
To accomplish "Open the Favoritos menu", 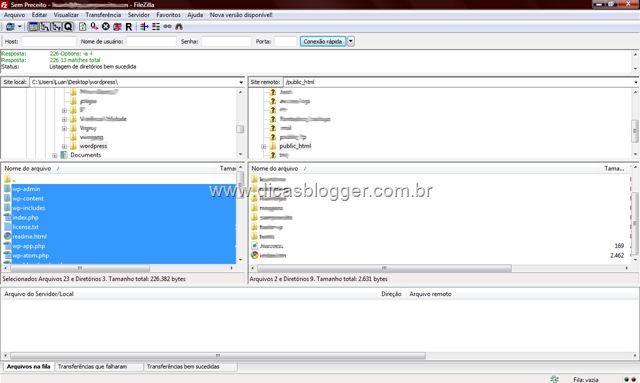I will pyautogui.click(x=168, y=15).
